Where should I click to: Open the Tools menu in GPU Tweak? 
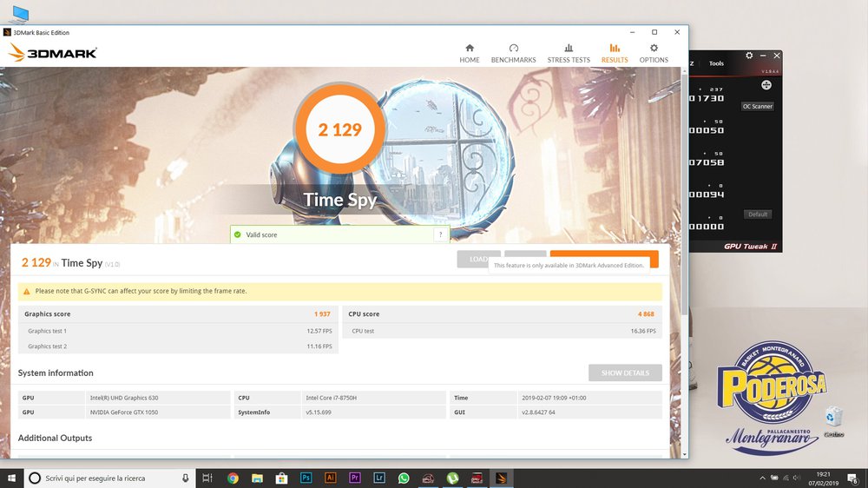(716, 63)
